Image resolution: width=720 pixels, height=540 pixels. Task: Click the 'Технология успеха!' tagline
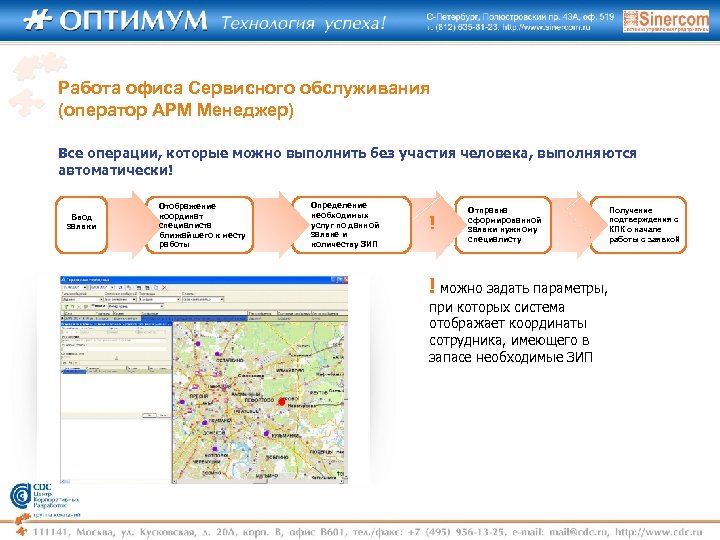[304, 22]
